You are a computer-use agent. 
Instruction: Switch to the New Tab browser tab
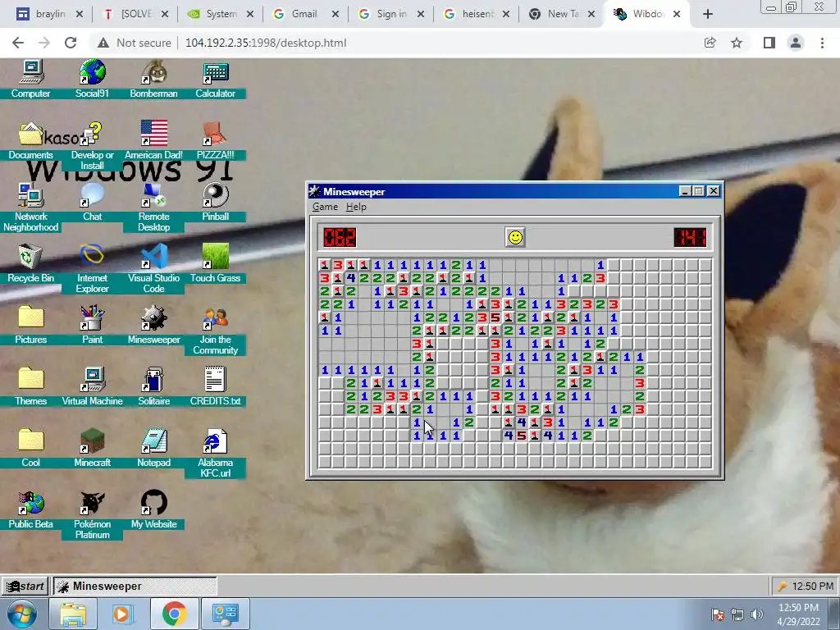click(561, 14)
